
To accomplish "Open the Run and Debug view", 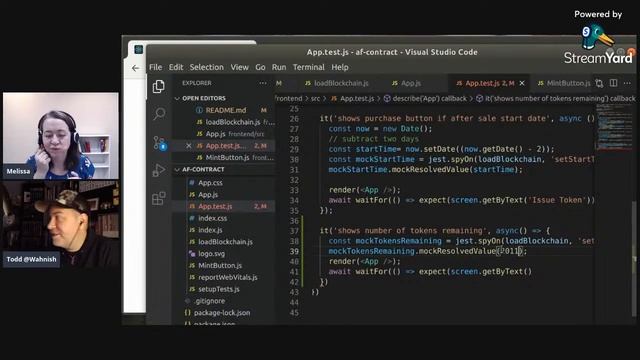I will tap(159, 170).
